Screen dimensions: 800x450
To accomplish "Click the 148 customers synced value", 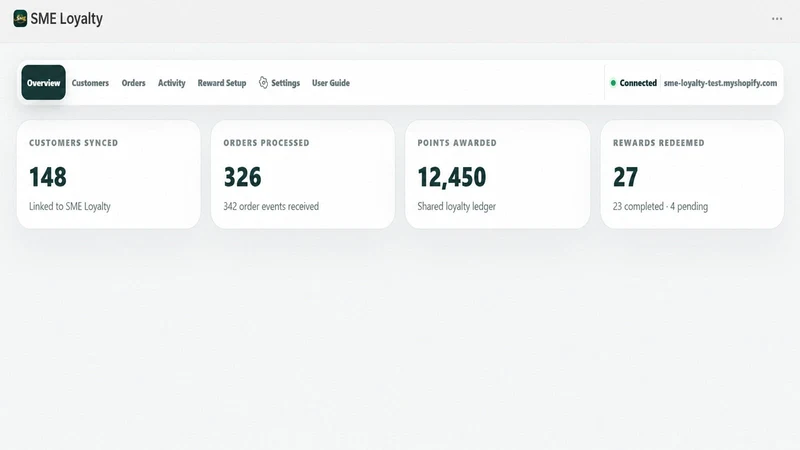I will point(48,177).
